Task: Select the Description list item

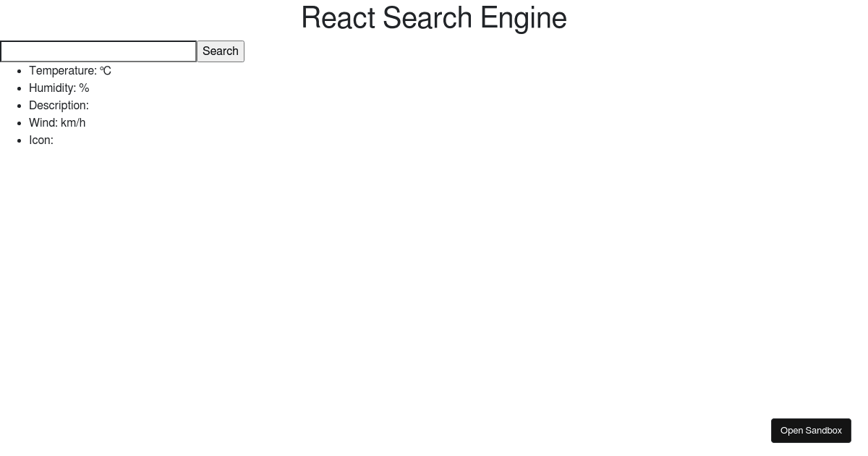Action: click(x=59, y=105)
